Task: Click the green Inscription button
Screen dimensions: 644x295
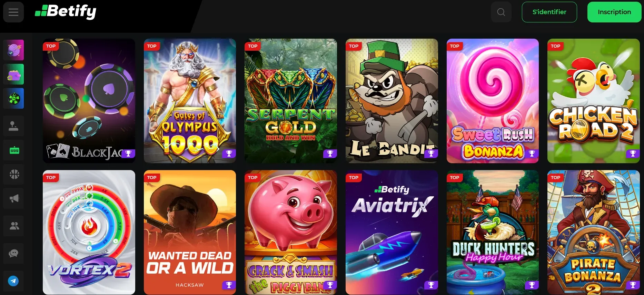Action: click(x=614, y=12)
